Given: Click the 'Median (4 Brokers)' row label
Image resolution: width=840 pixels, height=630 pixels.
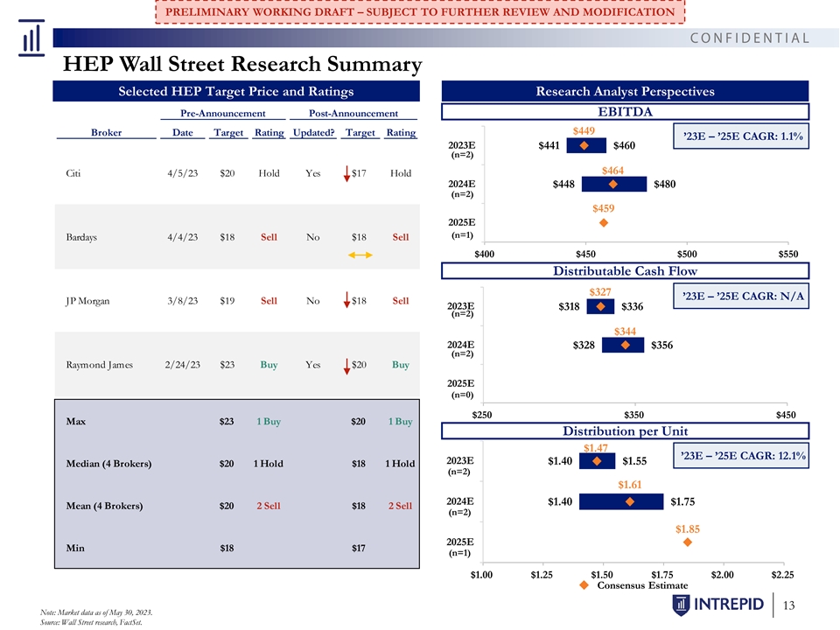Looking at the screenshot, I should coord(108,464).
